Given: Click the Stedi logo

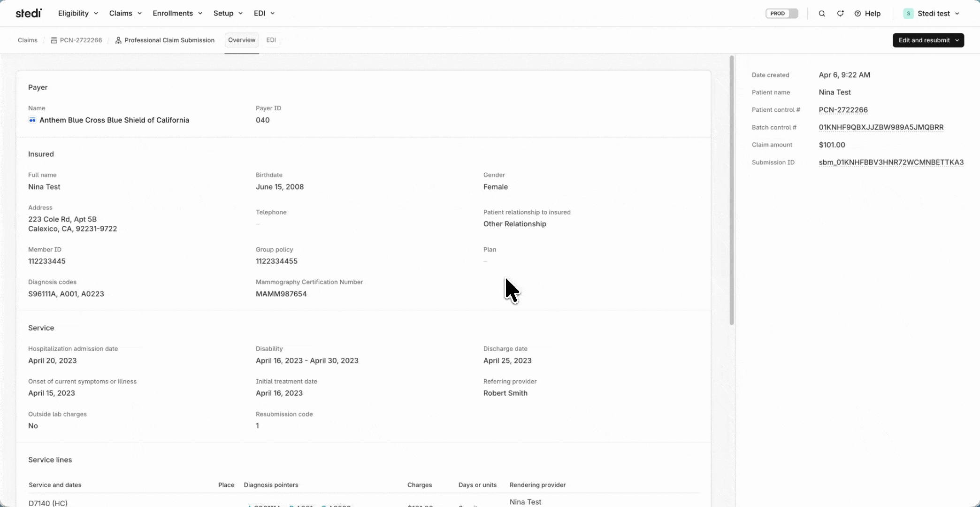Looking at the screenshot, I should [29, 13].
